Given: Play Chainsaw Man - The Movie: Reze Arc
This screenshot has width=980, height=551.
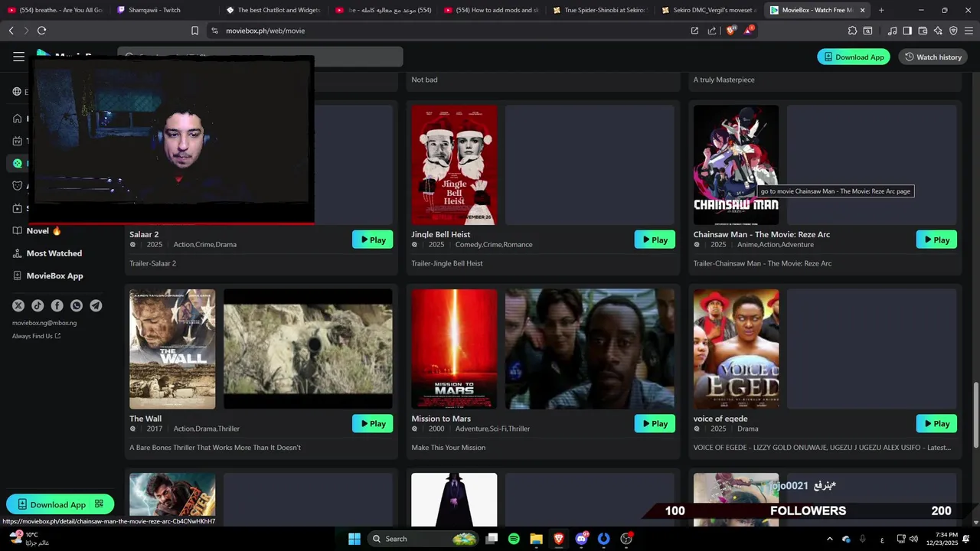Looking at the screenshot, I should 936,240.
